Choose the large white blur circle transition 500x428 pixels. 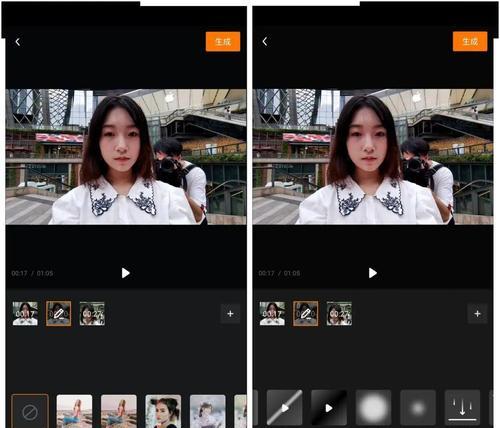coord(373,407)
